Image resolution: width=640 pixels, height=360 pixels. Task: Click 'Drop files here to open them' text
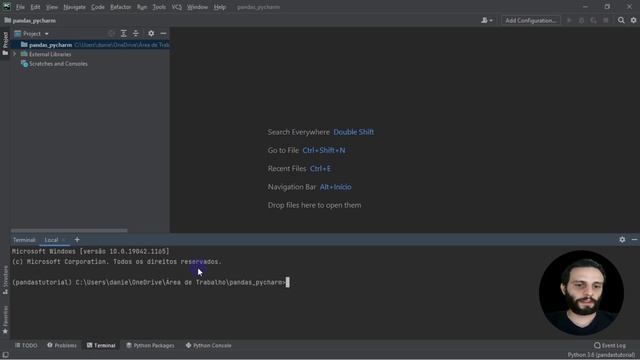click(314, 205)
